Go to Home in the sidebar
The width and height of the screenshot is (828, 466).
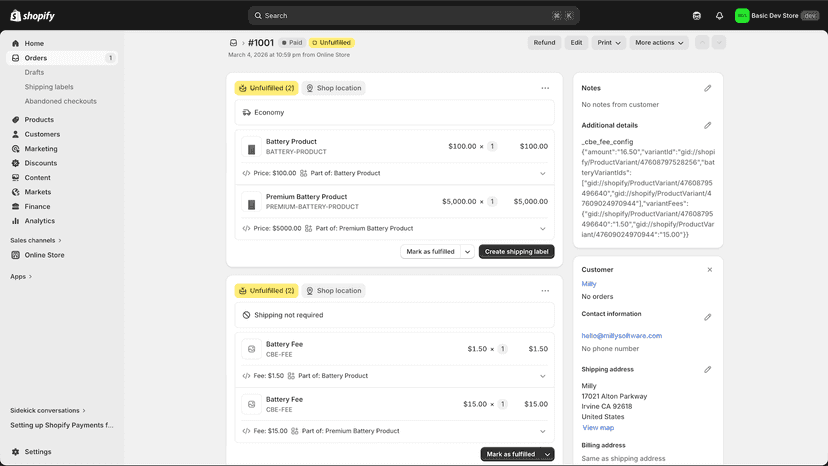34,43
